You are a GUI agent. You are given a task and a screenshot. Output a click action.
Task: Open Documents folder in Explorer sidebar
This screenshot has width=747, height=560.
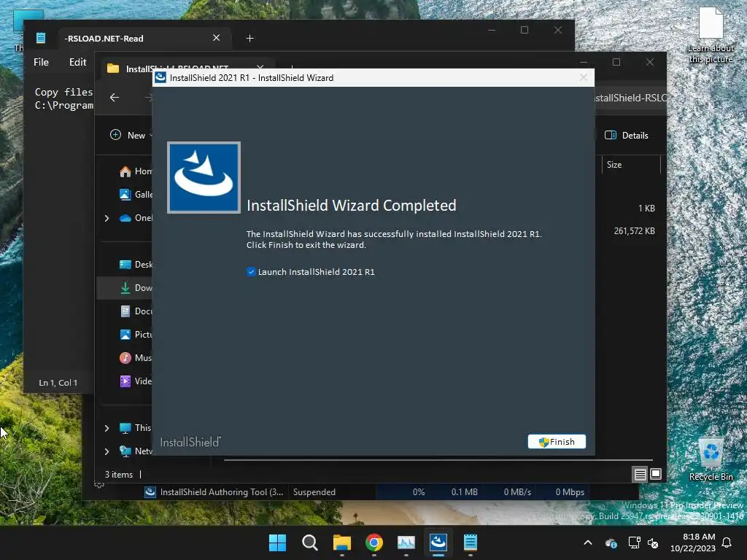tap(136, 311)
